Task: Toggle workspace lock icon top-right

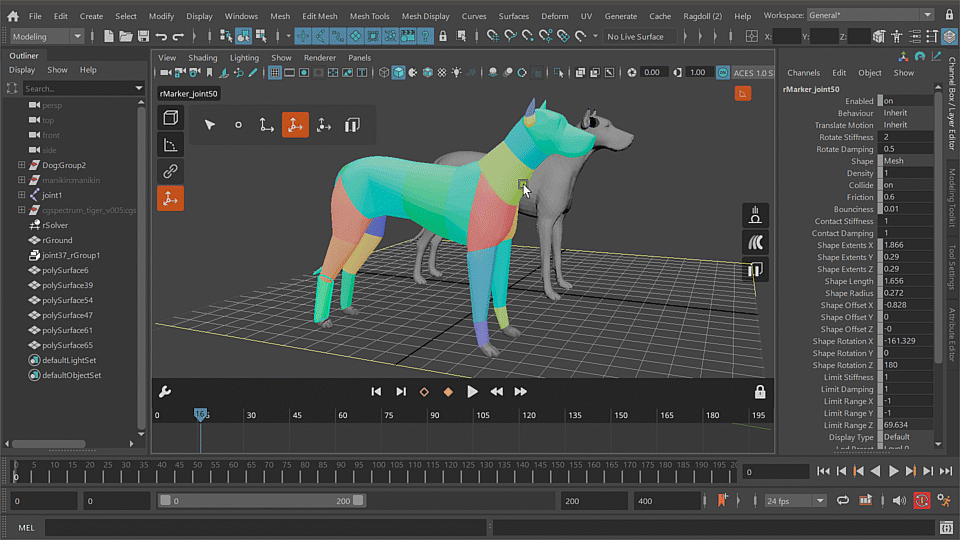Action: (949, 15)
